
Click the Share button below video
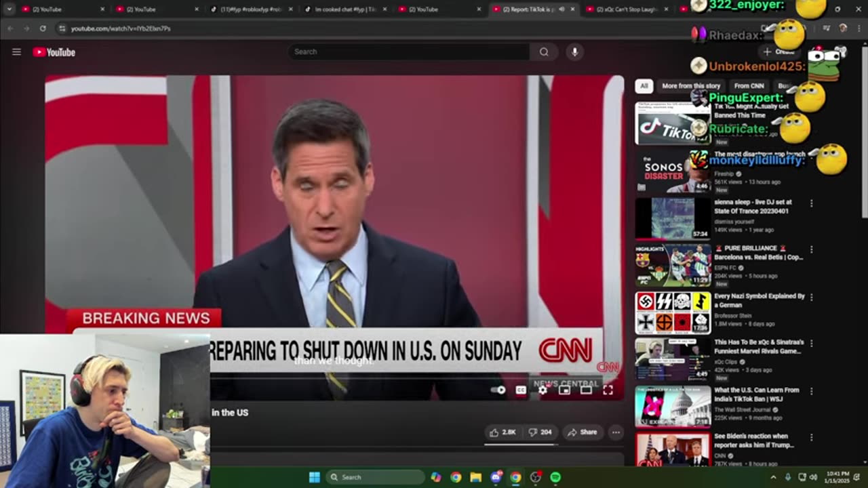[583, 432]
